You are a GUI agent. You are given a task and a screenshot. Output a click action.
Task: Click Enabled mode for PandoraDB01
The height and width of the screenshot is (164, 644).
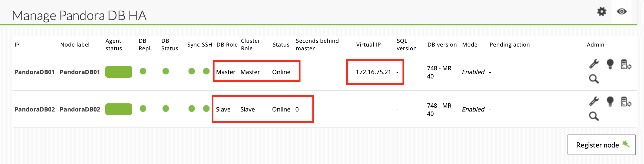point(473,72)
